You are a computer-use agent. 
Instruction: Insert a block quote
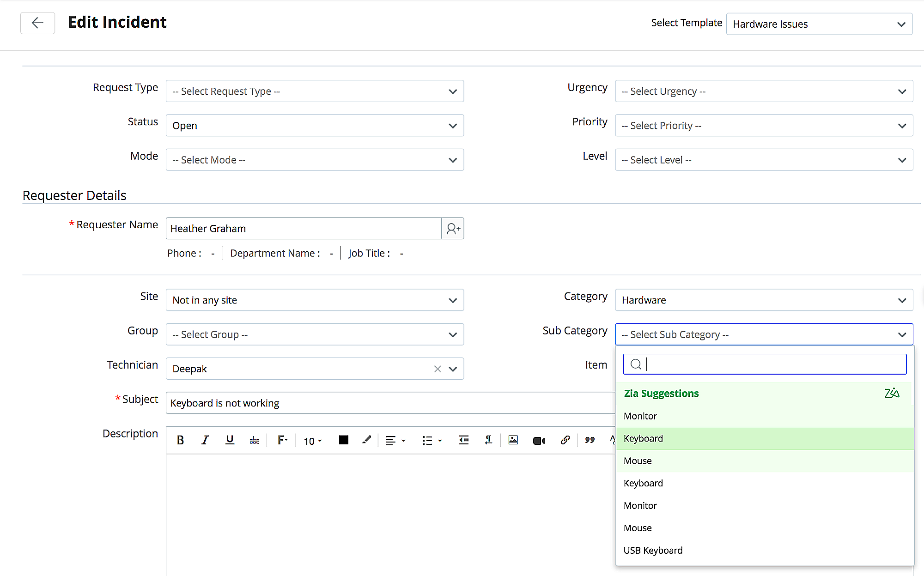click(590, 440)
